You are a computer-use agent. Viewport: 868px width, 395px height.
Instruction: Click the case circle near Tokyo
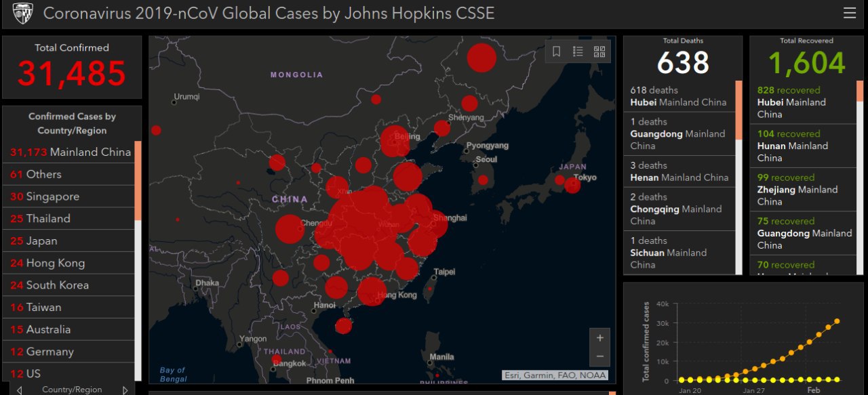tap(572, 184)
